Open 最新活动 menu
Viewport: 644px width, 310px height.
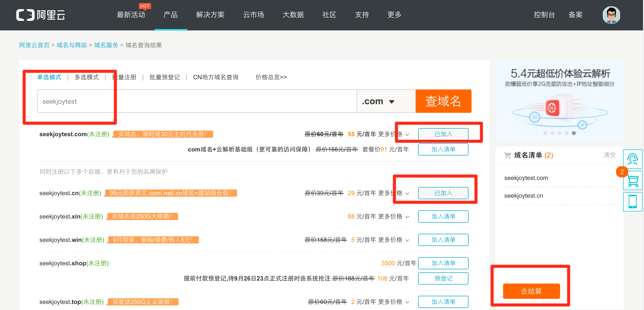point(131,15)
